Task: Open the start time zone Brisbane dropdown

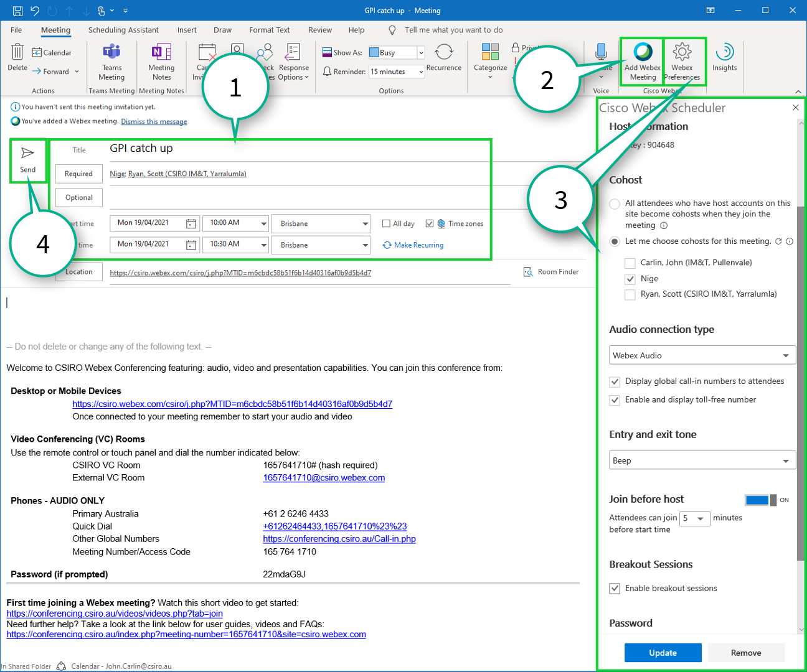Action: point(366,223)
